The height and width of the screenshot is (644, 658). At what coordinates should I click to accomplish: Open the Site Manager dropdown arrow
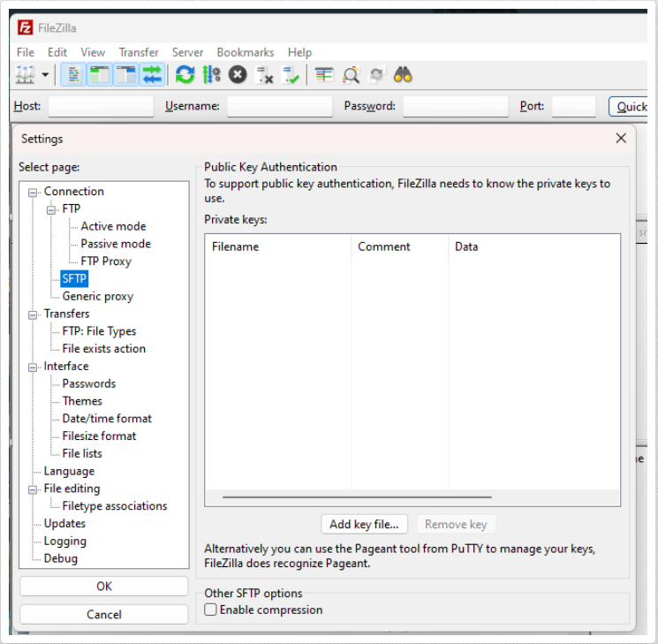tap(45, 76)
